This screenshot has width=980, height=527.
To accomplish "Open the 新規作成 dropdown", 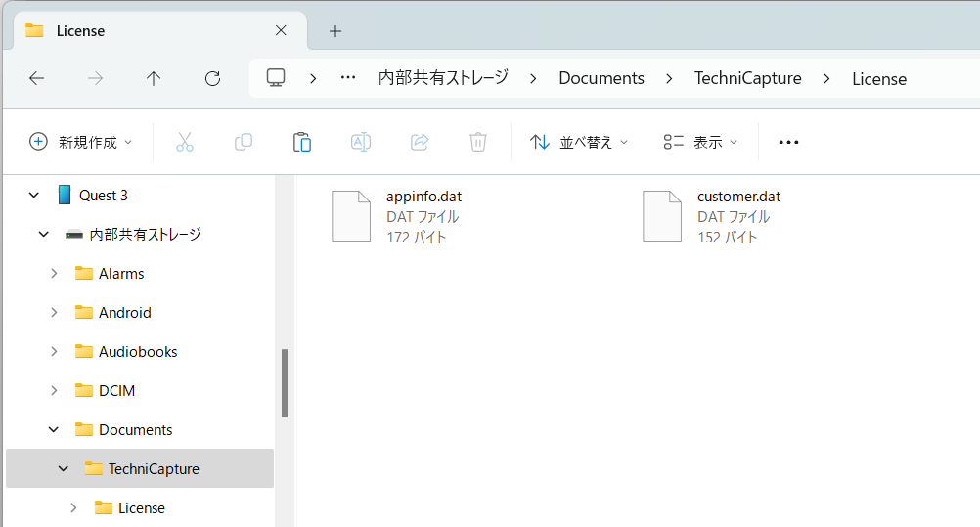I will tap(80, 142).
